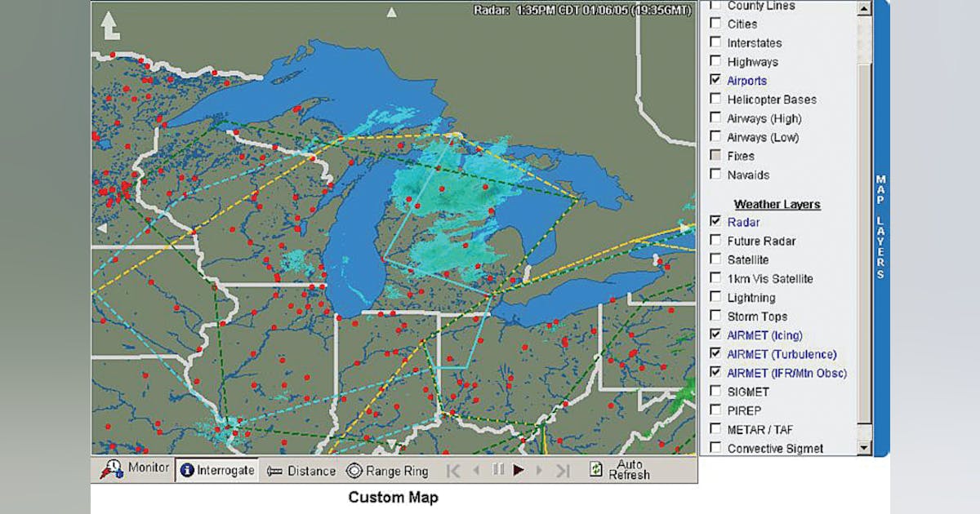Enable the Lightning weather layer
The width and height of the screenshot is (980, 514).
(715, 298)
